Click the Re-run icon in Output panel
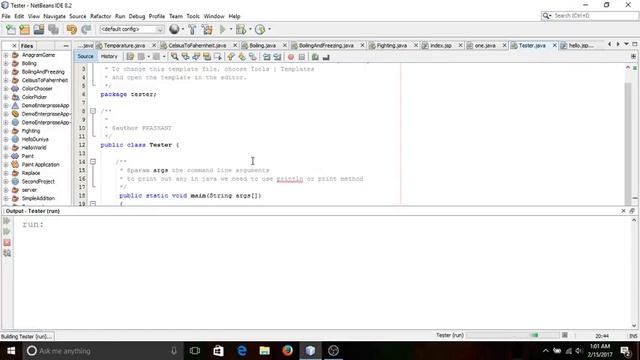Viewport: 640px width, 360px height. point(7,221)
